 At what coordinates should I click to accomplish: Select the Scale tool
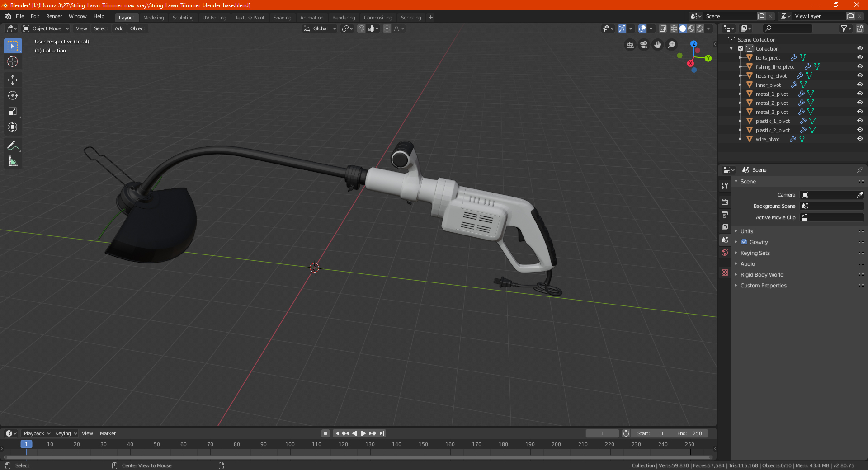coord(13,112)
